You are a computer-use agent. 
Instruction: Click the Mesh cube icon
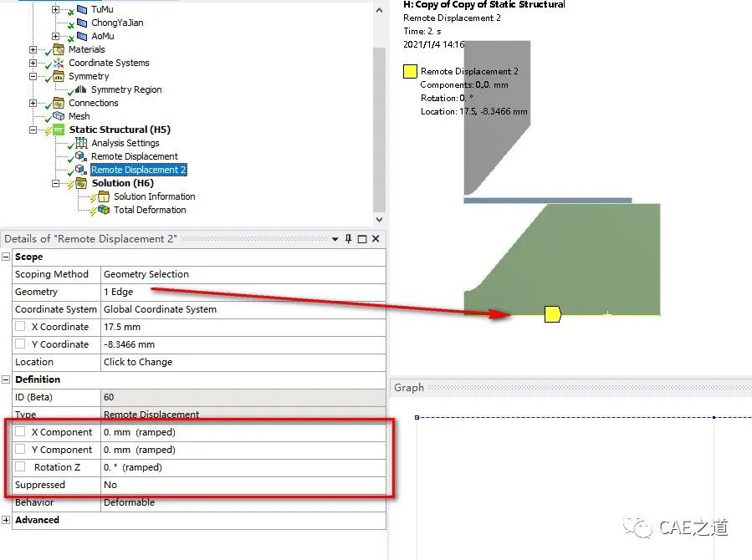coord(59,116)
